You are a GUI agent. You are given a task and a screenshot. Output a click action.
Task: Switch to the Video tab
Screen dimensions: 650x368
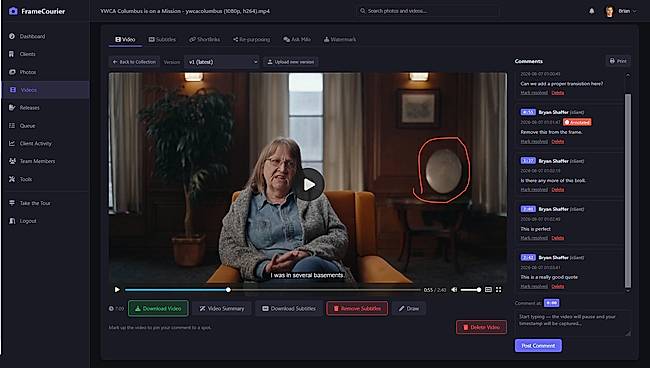125,39
